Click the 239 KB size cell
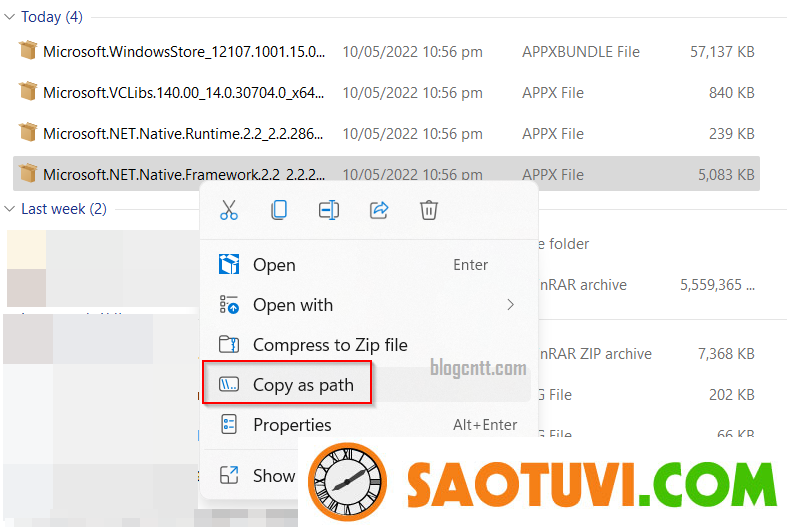The height and width of the screenshot is (527, 787). (x=732, y=134)
